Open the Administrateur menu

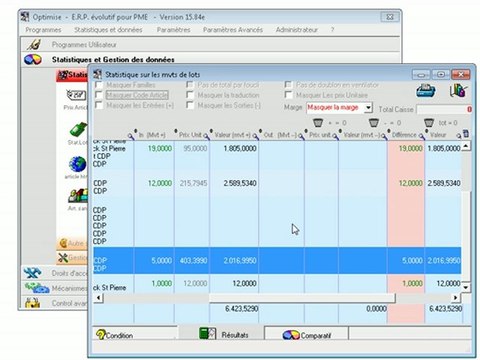pyautogui.click(x=297, y=30)
